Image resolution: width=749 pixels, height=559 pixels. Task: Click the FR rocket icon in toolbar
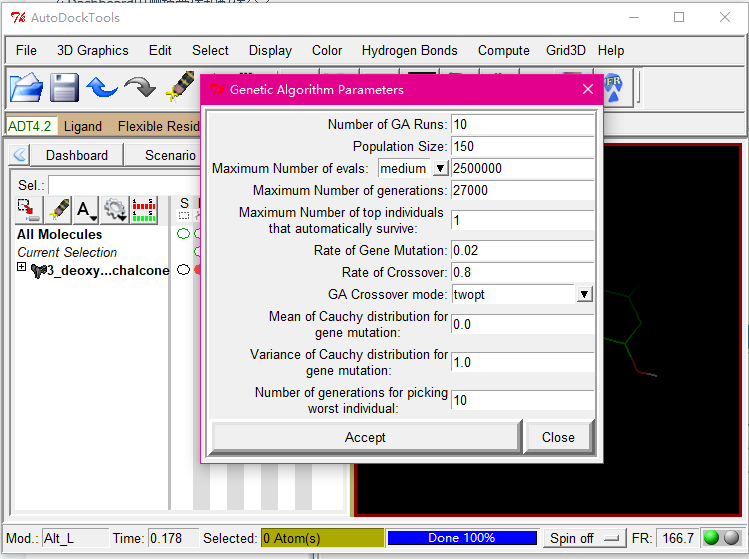(x=615, y=88)
